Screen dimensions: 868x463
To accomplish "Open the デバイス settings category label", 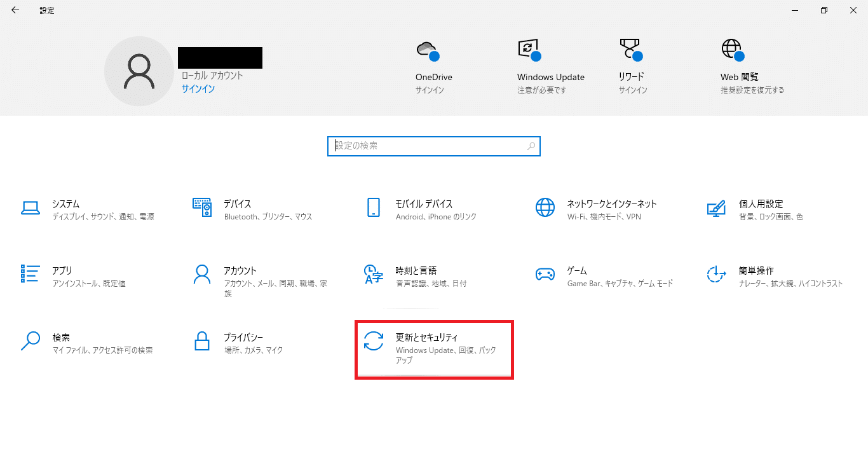I will coord(238,204).
